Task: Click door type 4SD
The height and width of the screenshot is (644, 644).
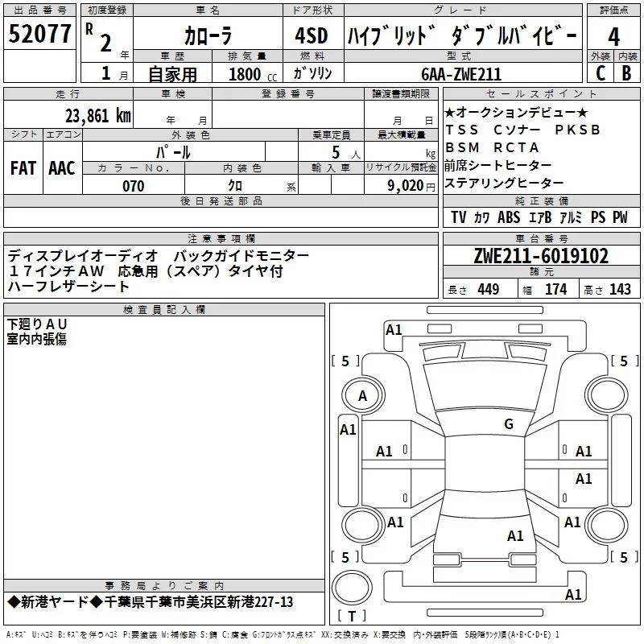Action: tap(312, 36)
